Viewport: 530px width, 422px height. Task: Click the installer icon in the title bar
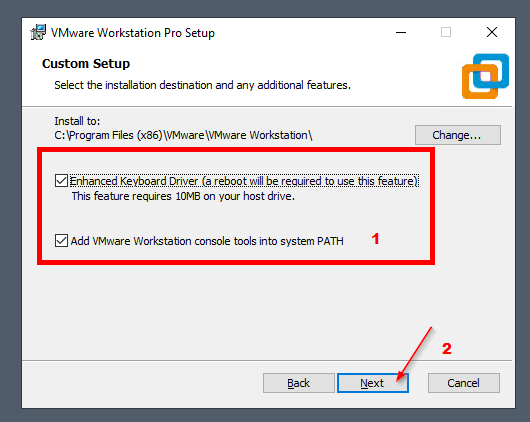(38, 32)
